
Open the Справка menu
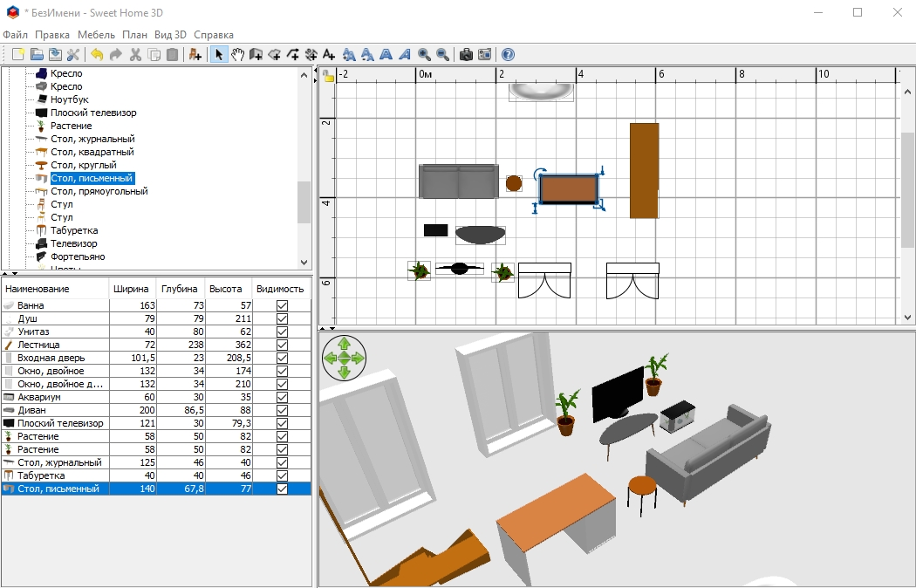214,35
